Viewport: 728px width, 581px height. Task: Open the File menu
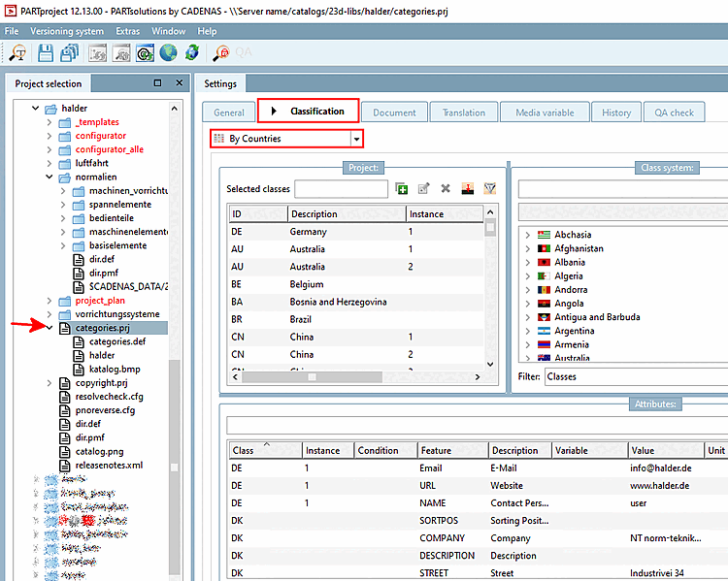tap(12, 31)
